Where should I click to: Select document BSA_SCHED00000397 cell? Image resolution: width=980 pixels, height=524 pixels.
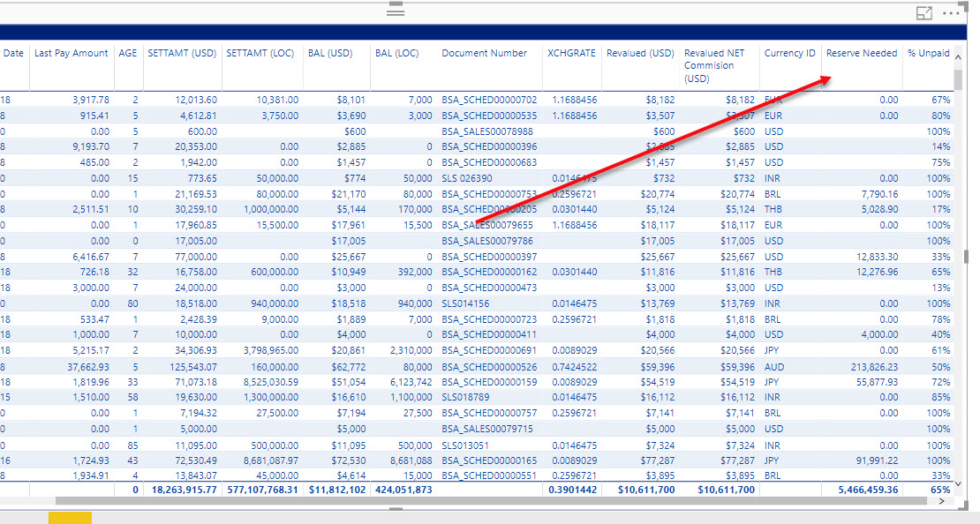(x=489, y=257)
